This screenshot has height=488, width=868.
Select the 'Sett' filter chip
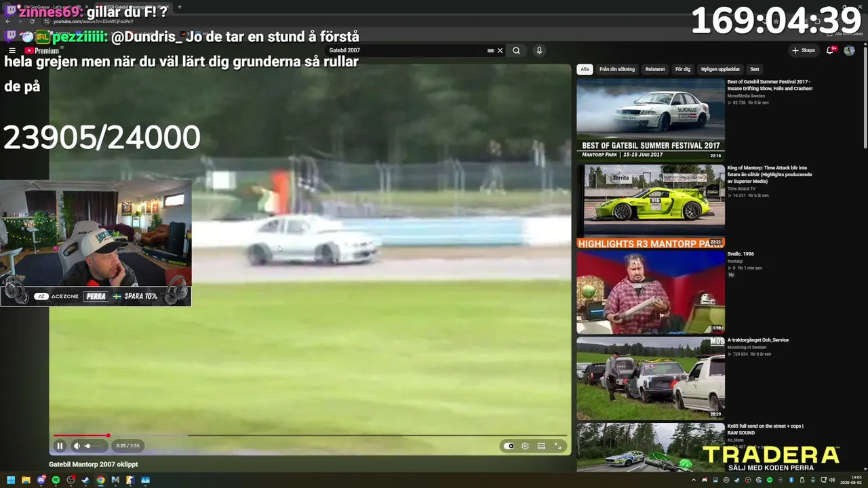755,69
